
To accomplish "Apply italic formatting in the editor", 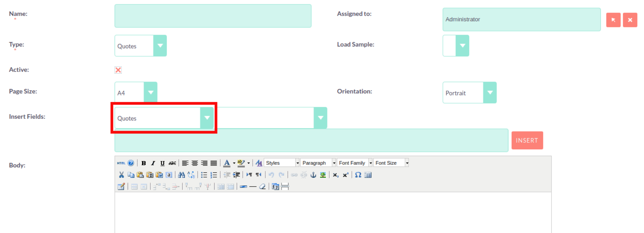I will (153, 163).
